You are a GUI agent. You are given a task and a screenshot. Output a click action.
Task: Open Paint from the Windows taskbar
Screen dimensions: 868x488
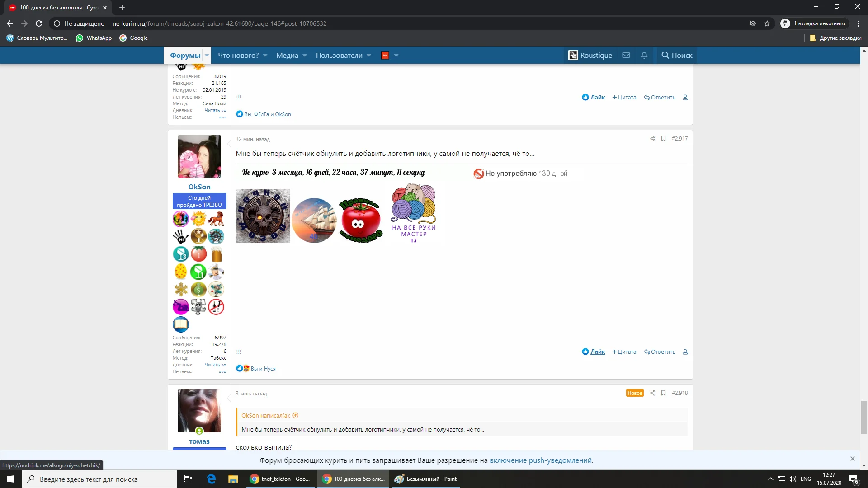[425, 479]
